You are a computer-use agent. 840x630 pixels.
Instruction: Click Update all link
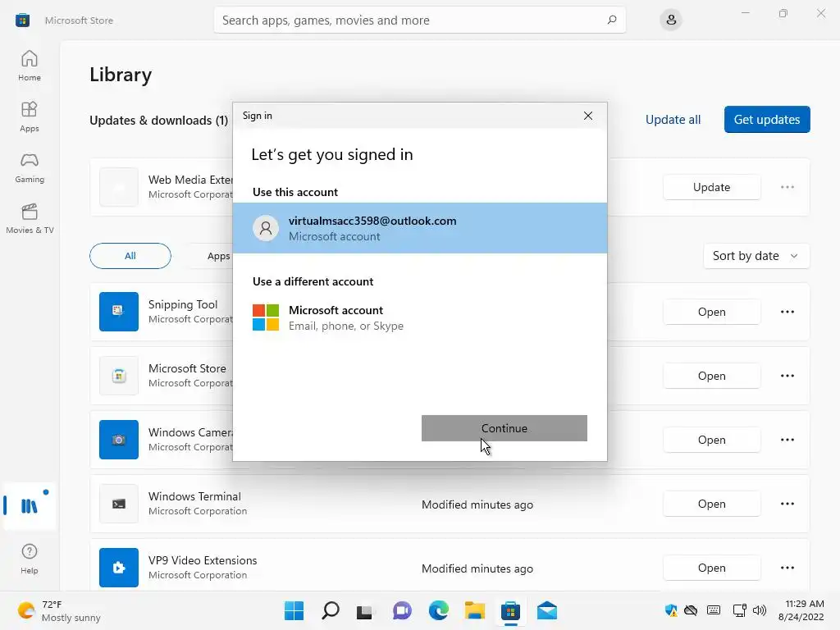coord(673,120)
